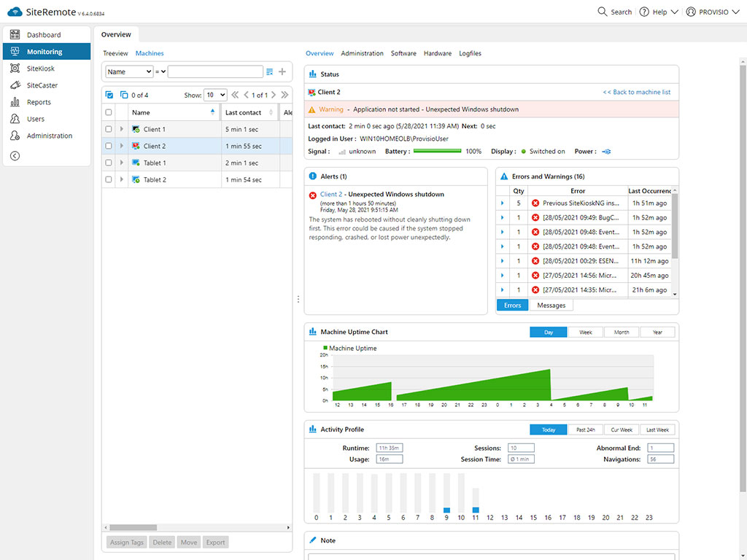This screenshot has height=560, width=747.
Task: Show activity profile for Last Week
Action: pyautogui.click(x=657, y=429)
